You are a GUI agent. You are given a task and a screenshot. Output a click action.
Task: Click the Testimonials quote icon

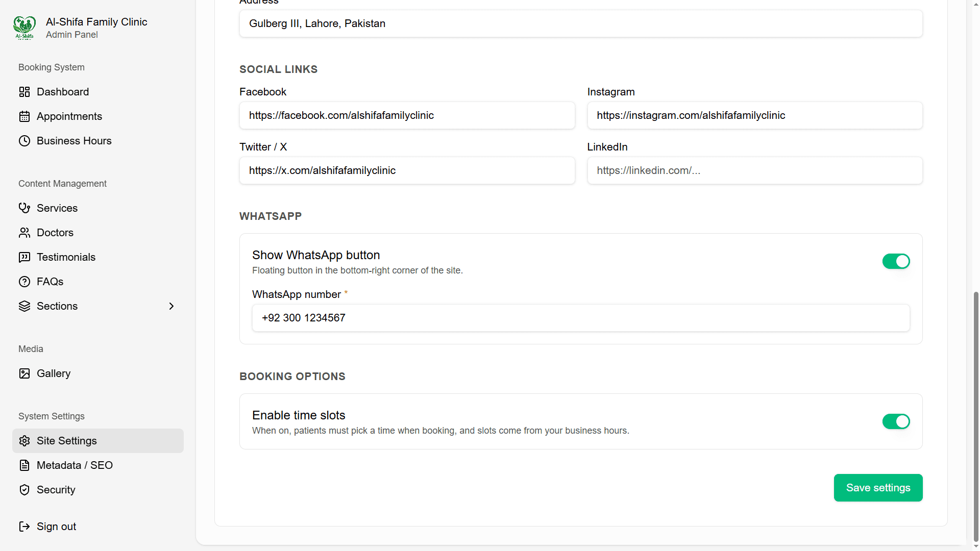[x=24, y=257]
